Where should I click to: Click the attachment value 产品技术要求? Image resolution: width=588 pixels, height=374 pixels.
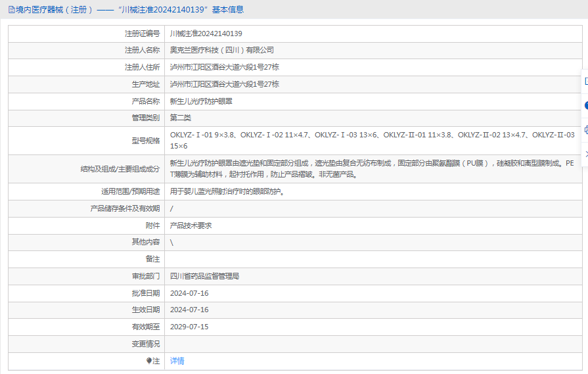[191, 225]
